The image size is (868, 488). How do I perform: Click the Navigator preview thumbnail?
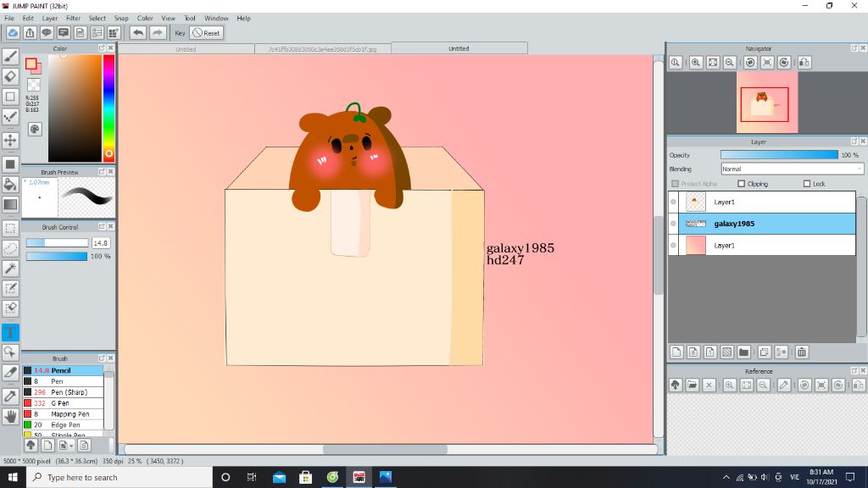(767, 103)
